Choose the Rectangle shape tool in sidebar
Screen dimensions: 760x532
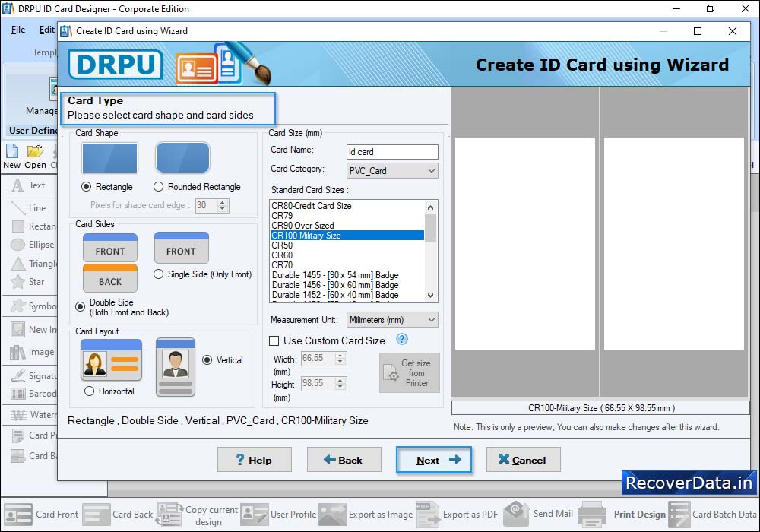[x=33, y=226]
